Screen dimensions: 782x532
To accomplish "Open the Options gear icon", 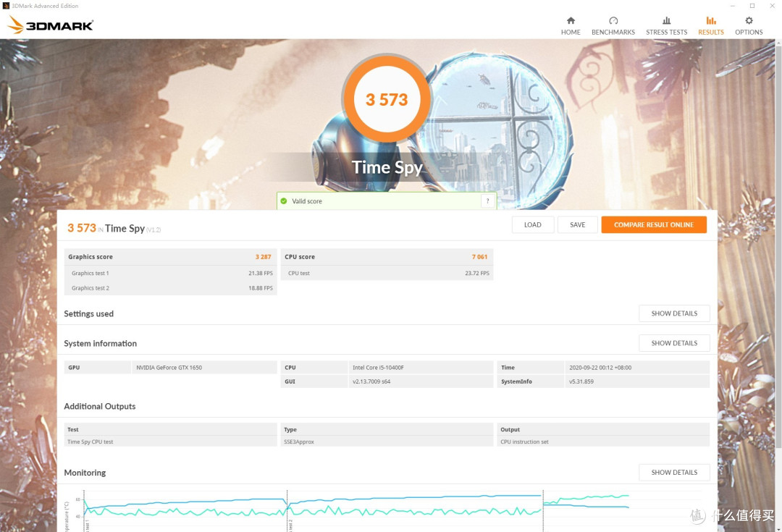I will (x=749, y=20).
